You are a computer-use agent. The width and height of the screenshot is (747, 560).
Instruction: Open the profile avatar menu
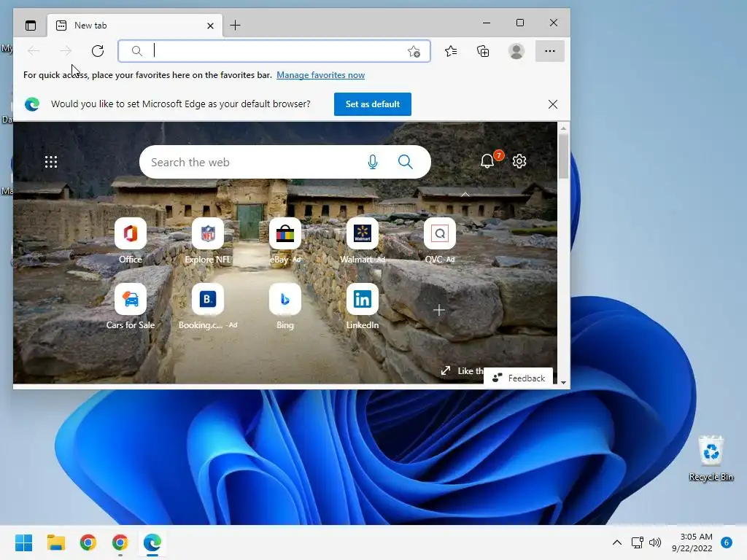516,51
